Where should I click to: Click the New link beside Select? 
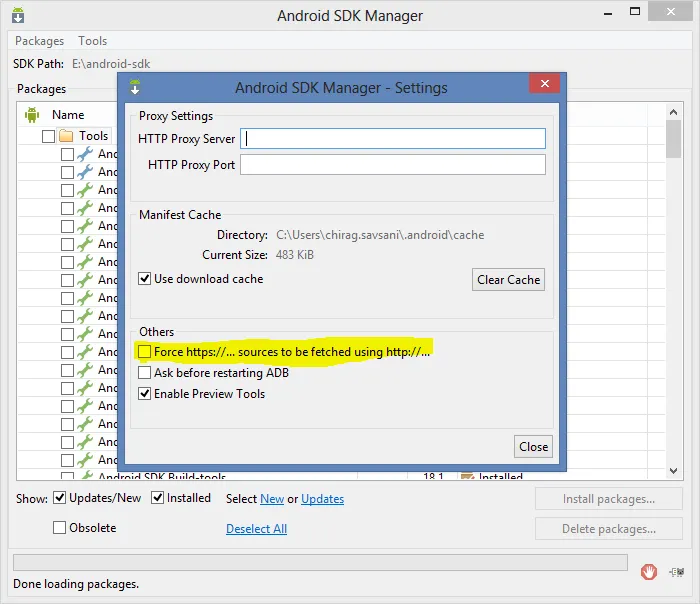click(272, 499)
